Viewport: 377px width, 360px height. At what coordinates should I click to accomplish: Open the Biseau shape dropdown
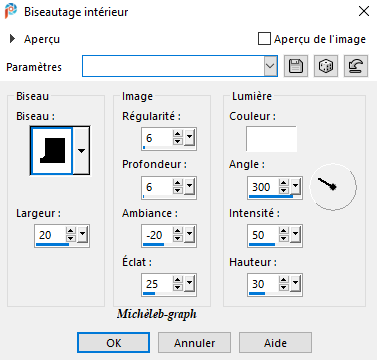pyautogui.click(x=81, y=151)
